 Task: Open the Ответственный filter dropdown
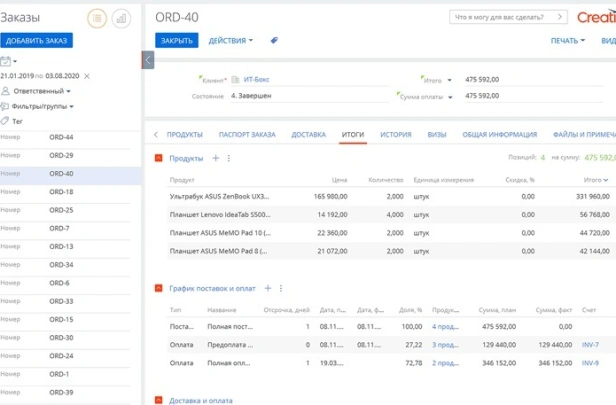coord(43,91)
